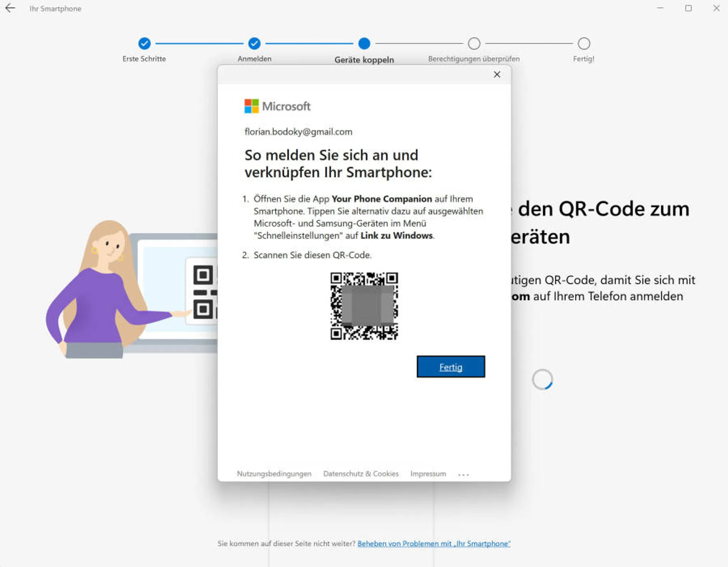Open the Datenschutz & Cookies link
The height and width of the screenshot is (567, 728).
pos(361,474)
